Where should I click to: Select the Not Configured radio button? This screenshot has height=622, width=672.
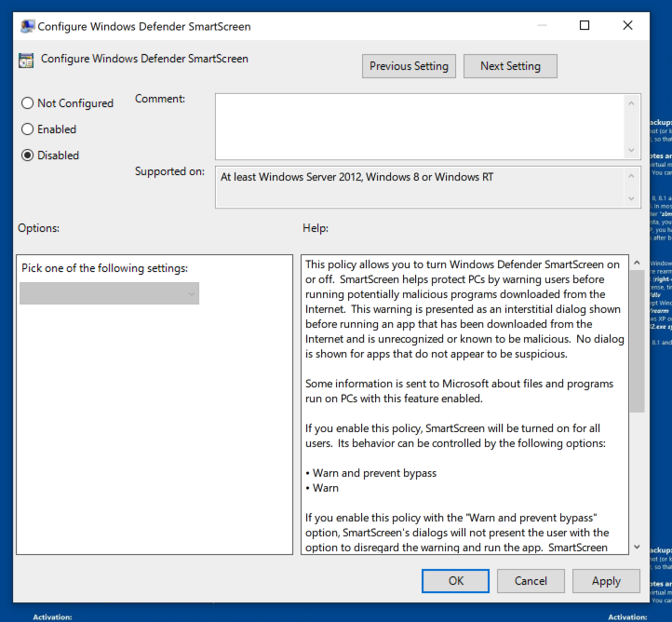(27, 103)
